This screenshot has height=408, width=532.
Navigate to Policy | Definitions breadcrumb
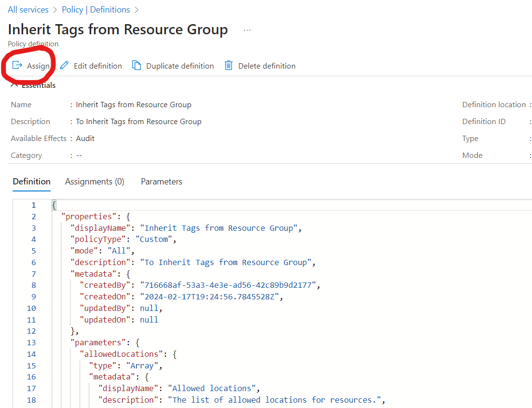click(x=96, y=10)
